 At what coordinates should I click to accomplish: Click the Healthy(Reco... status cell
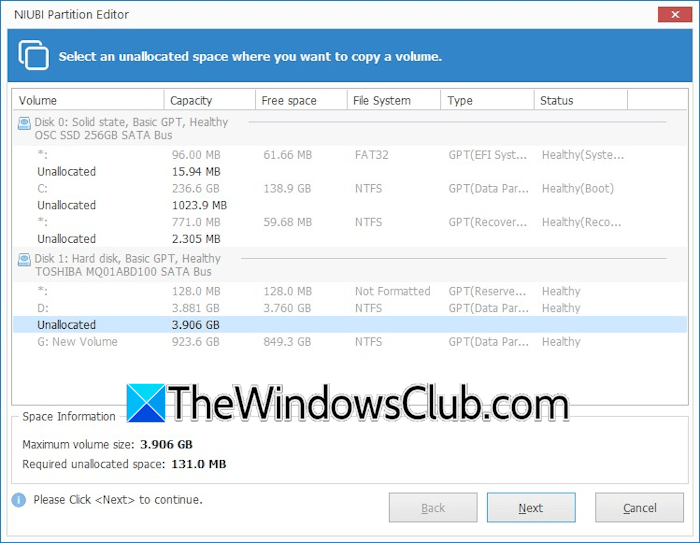pos(581,222)
